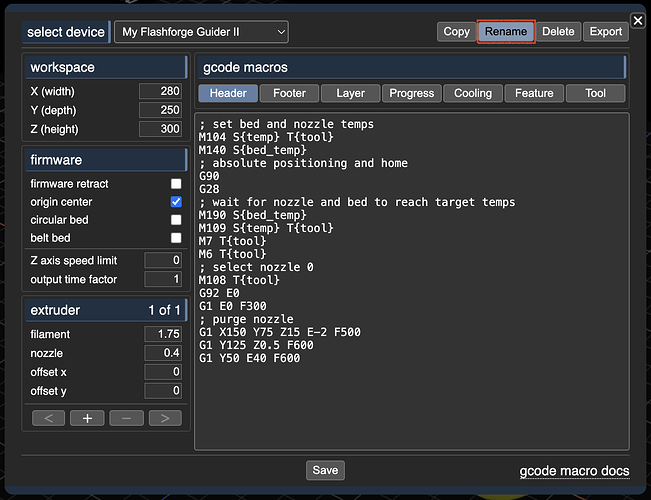The height and width of the screenshot is (500, 651).
Task: Enable the firmware retract checkbox
Action: pyautogui.click(x=176, y=184)
